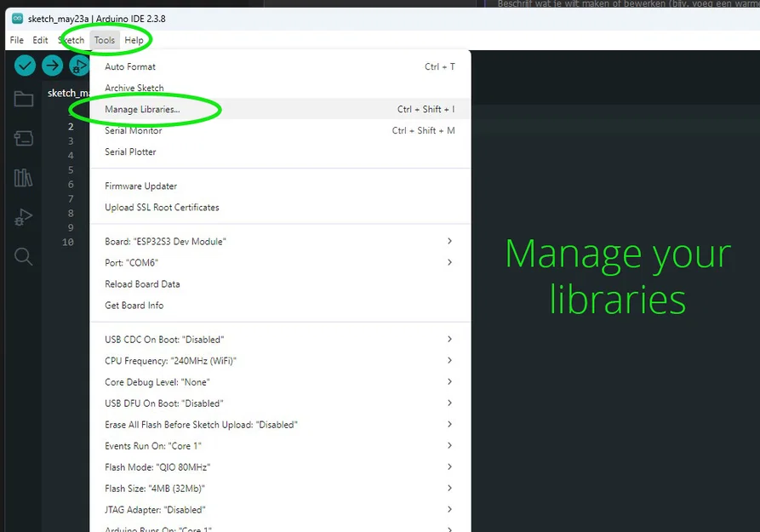The image size is (760, 532).
Task: Open the Library Manager sidebar icon
Action: [x=23, y=178]
